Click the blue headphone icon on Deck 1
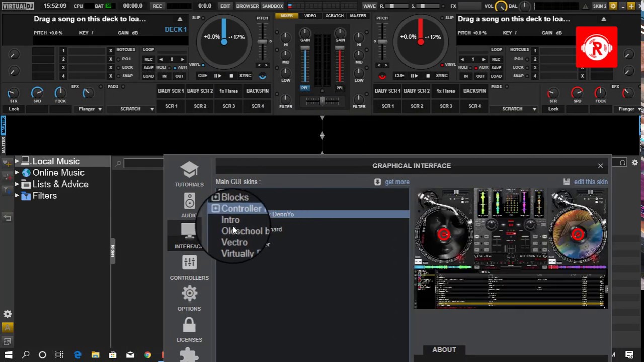Screen dimensions: 644x362 coord(262,76)
